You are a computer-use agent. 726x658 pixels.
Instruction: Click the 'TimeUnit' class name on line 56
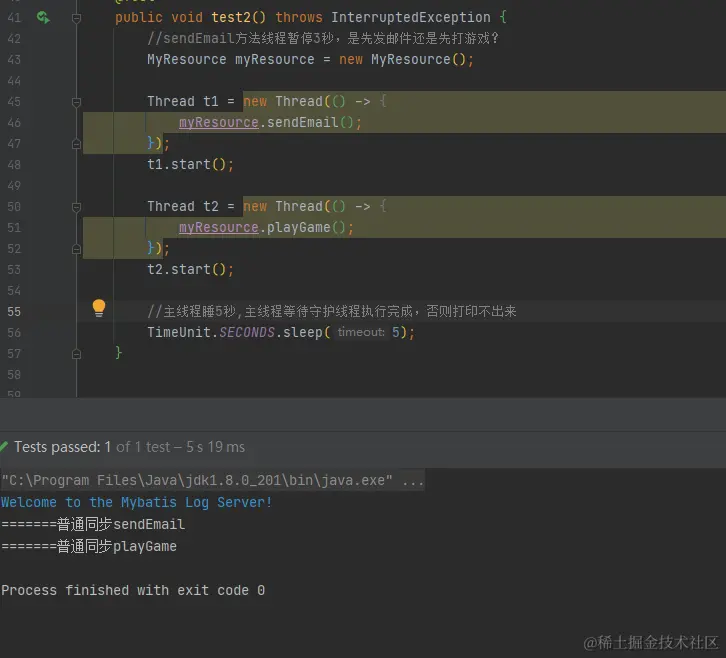(179, 332)
